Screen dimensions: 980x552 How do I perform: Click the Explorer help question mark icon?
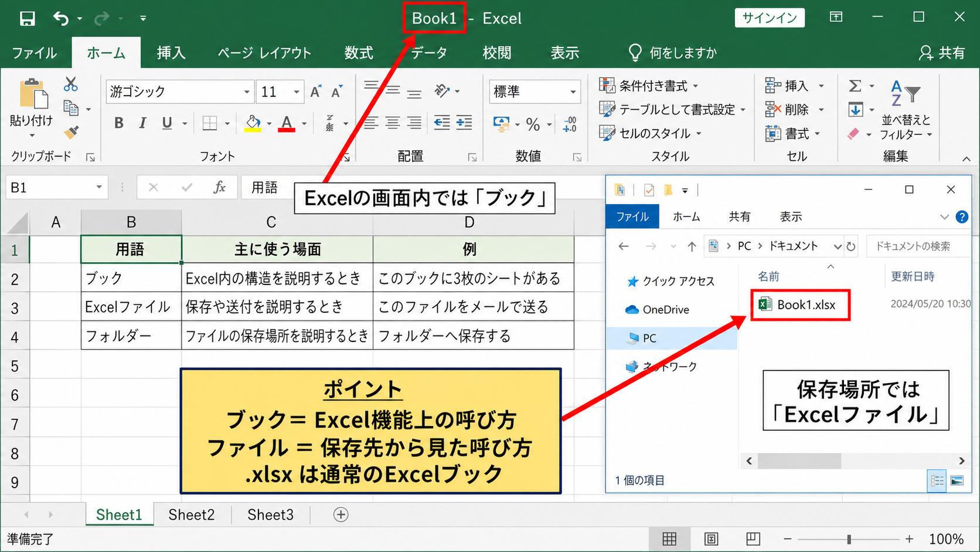(962, 217)
